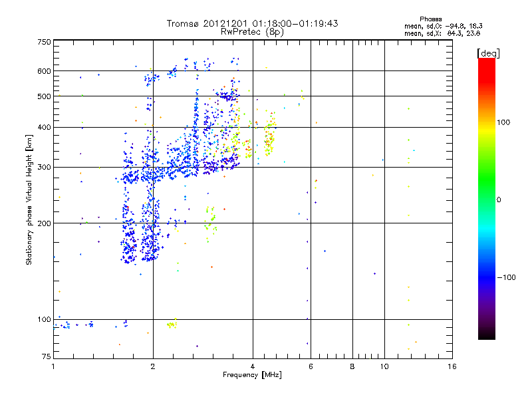532x399 pixels.
Task: Select the 'mean, sd,O: -94.8, 18.3' line
Action: coord(443,26)
